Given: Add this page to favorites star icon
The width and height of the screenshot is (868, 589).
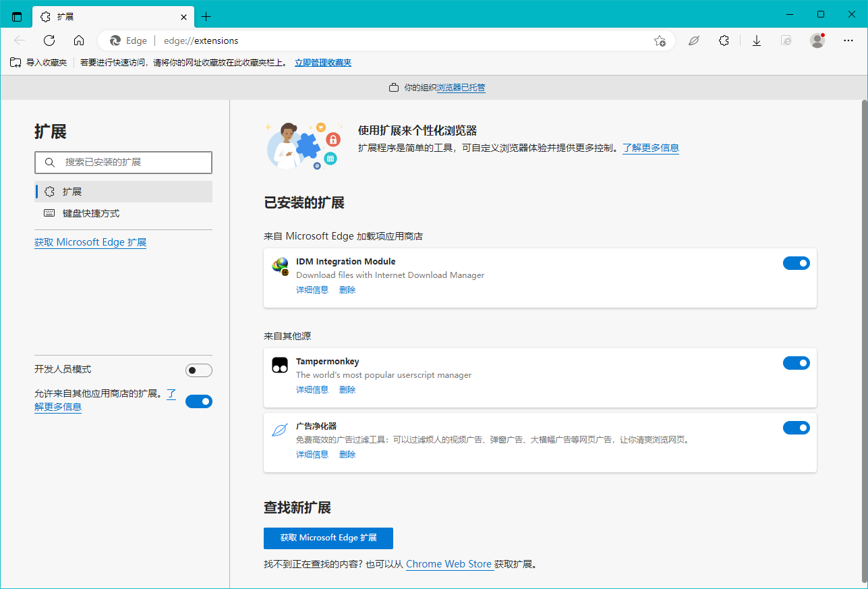Looking at the screenshot, I should tap(660, 40).
